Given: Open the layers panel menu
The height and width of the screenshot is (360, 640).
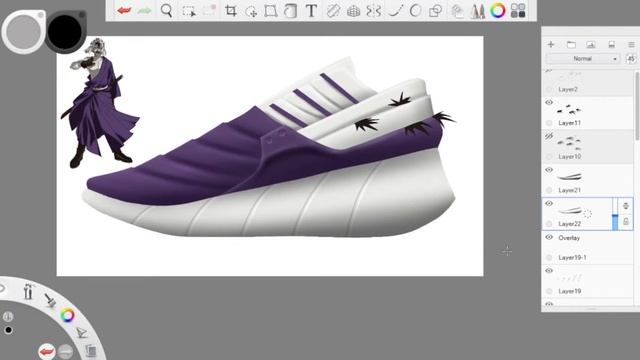Looking at the screenshot, I should 631,44.
